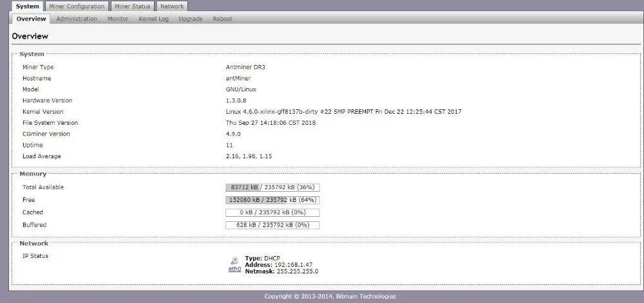Click the Free memory progress bar
The width and height of the screenshot is (644, 303).
point(272,200)
